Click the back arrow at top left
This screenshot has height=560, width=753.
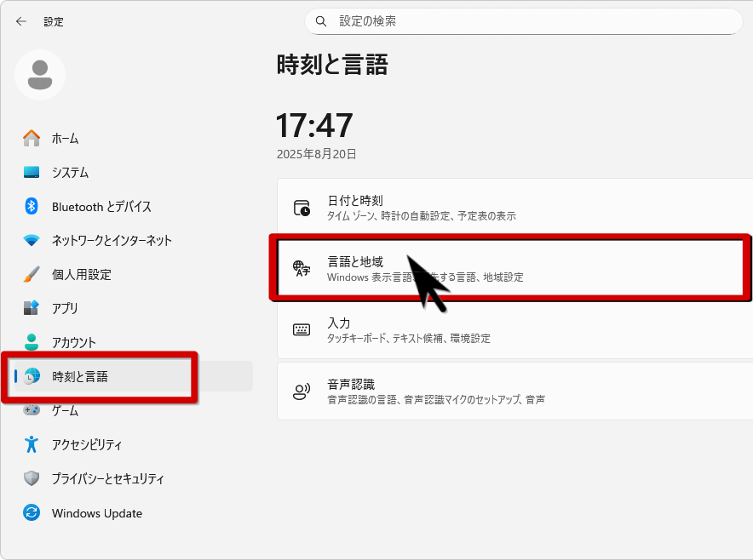(x=20, y=21)
